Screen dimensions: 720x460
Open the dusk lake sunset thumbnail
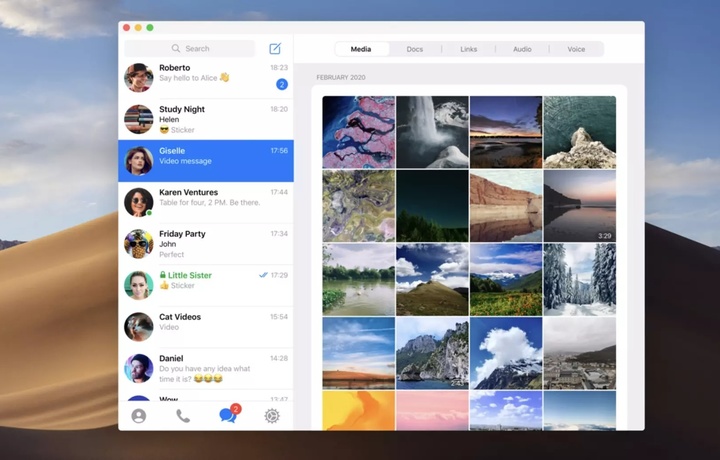click(x=506, y=132)
